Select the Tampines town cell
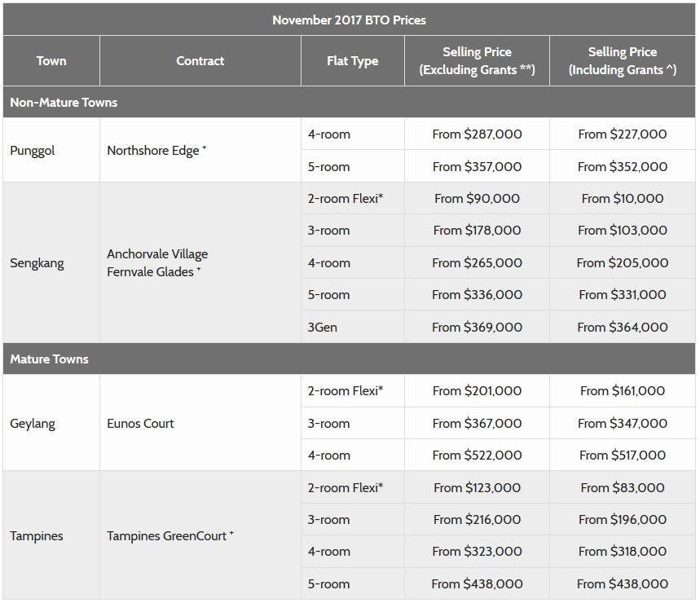The image size is (700, 603). coord(37,536)
